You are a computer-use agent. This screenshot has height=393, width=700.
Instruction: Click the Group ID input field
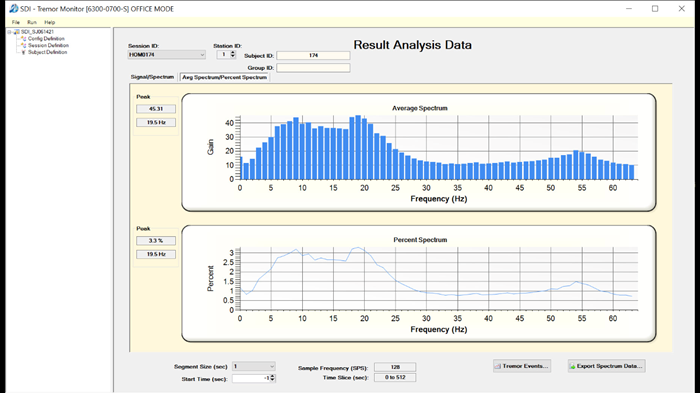[x=313, y=68]
